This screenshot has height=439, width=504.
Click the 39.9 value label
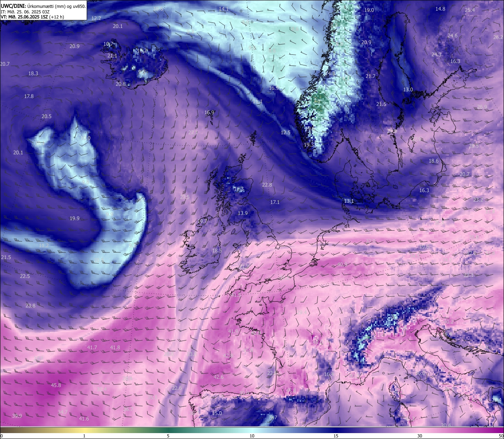(x=17, y=416)
